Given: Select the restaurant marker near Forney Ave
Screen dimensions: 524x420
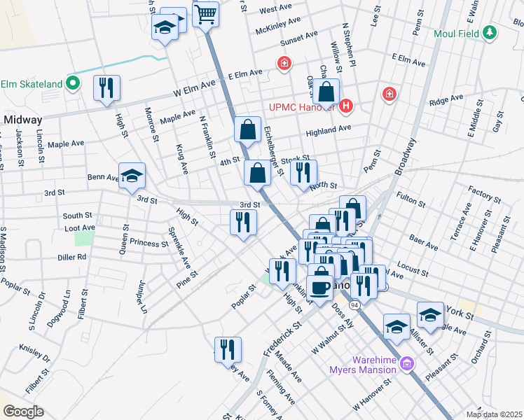Looking at the screenshot, I should point(228,349).
